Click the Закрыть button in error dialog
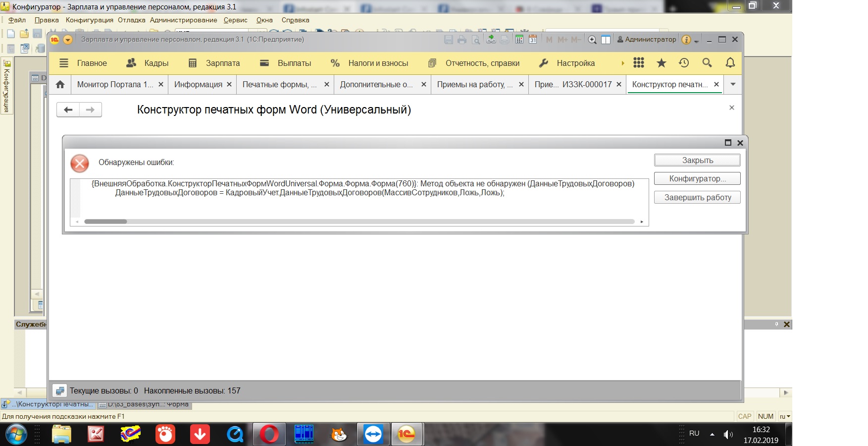 point(697,160)
